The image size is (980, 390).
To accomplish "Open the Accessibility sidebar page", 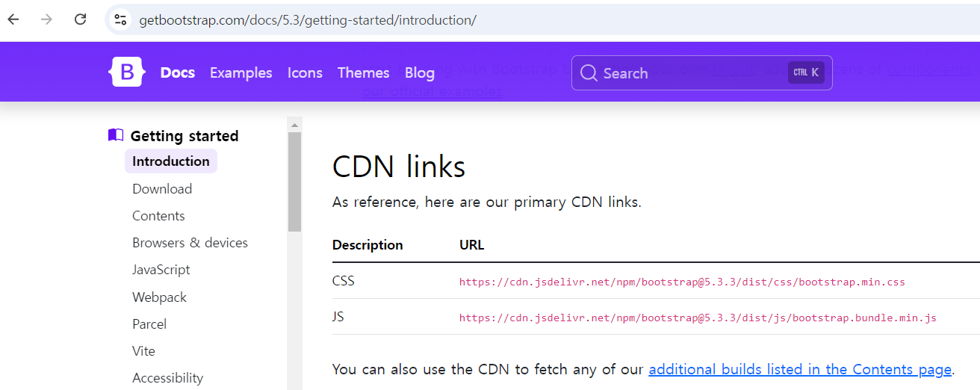I will 167,378.
